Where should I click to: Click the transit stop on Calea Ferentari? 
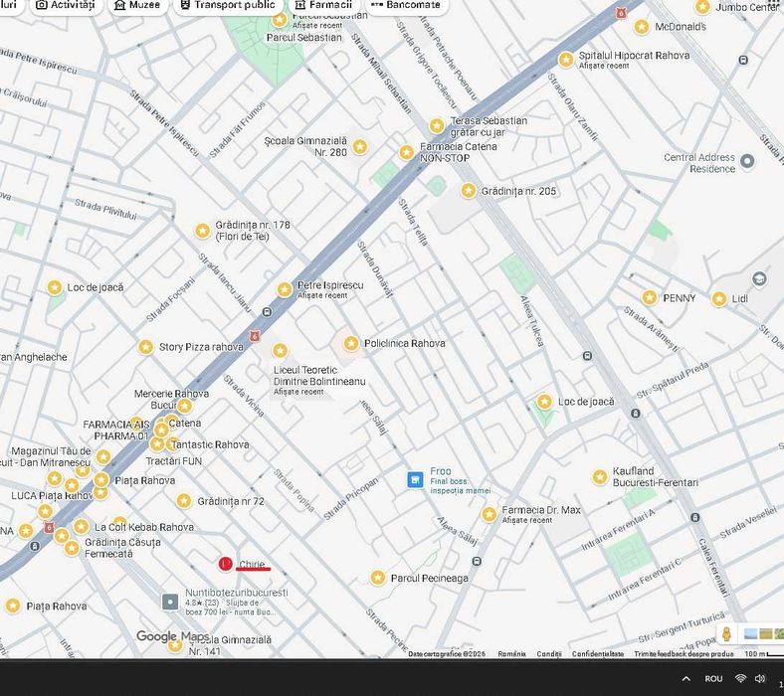tap(695, 518)
